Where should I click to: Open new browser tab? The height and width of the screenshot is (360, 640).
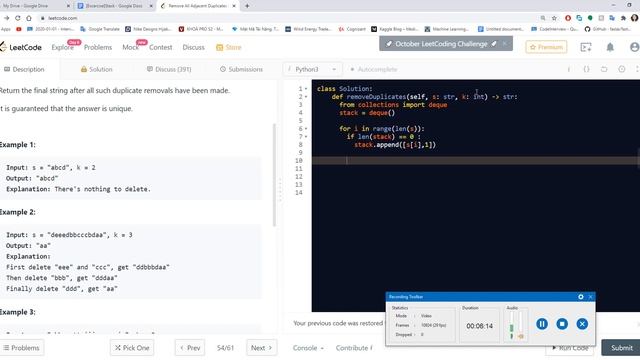(x=247, y=6)
